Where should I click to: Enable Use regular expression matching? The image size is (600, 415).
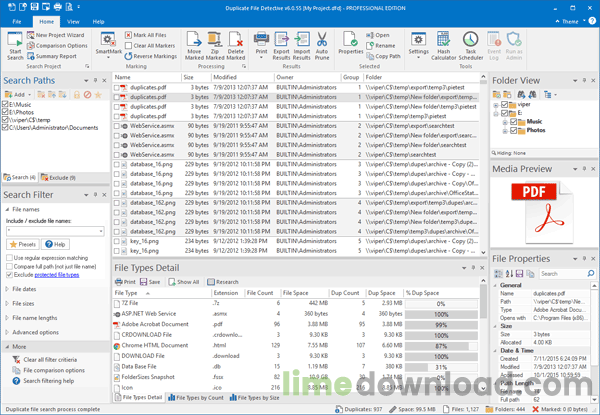coord(9,258)
